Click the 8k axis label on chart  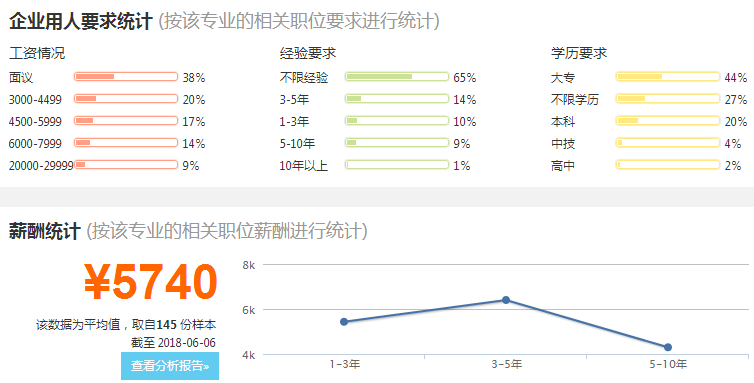249,265
